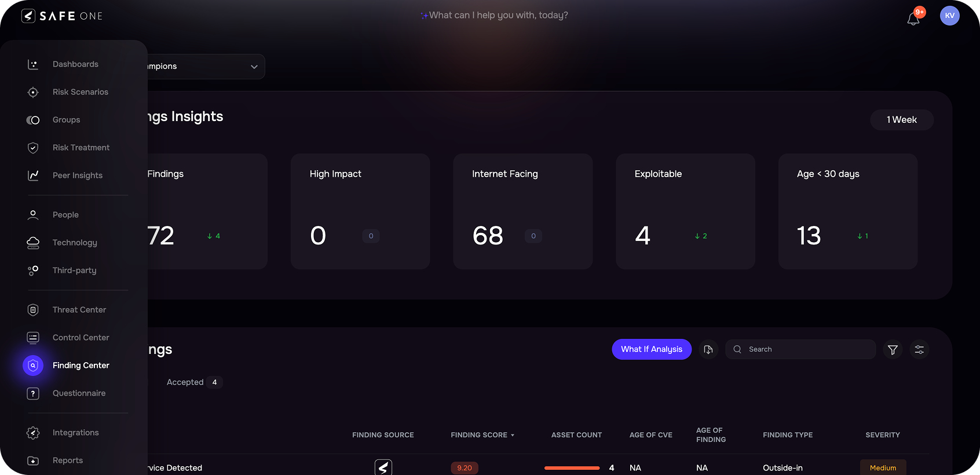Open Threat Center
The height and width of the screenshot is (475, 980).
(x=79, y=310)
